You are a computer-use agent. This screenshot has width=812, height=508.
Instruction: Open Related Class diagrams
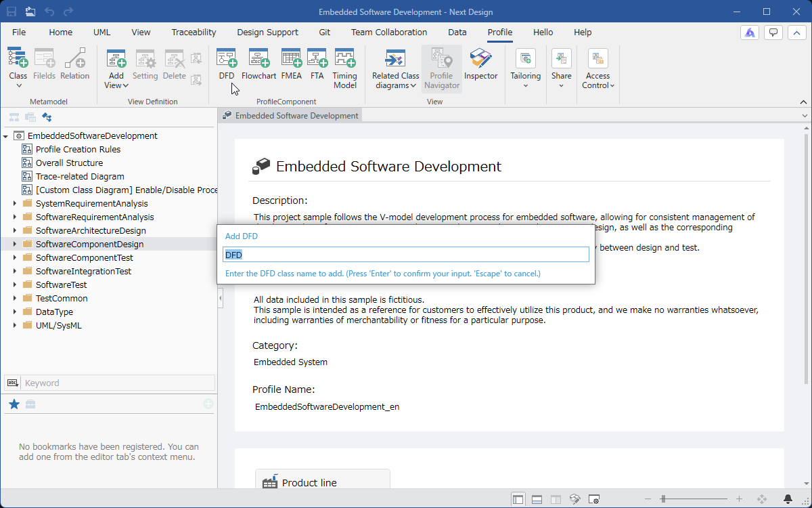396,69
